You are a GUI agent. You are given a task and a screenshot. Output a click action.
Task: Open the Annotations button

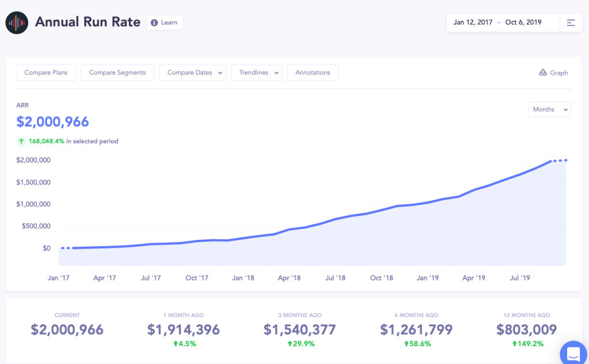[x=312, y=73]
